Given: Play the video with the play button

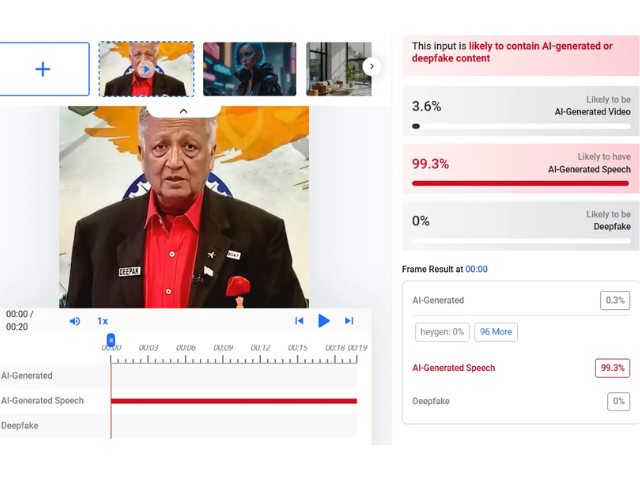Looking at the screenshot, I should [x=324, y=321].
